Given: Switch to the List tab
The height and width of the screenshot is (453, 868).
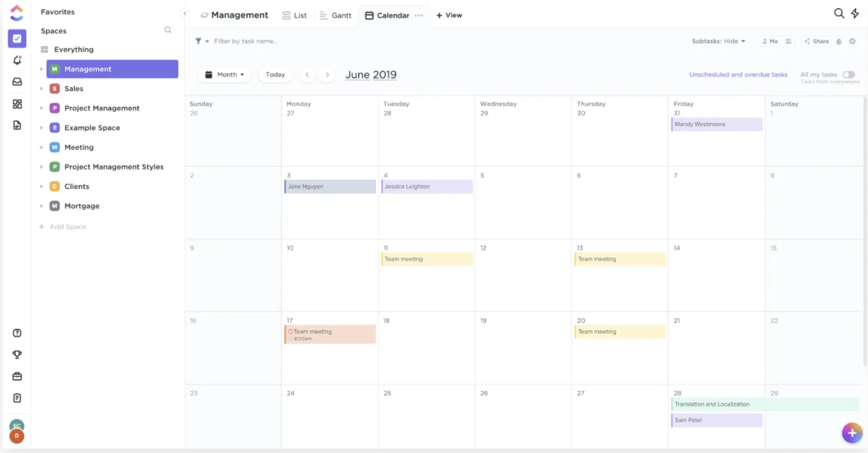Looking at the screenshot, I should pyautogui.click(x=295, y=15).
